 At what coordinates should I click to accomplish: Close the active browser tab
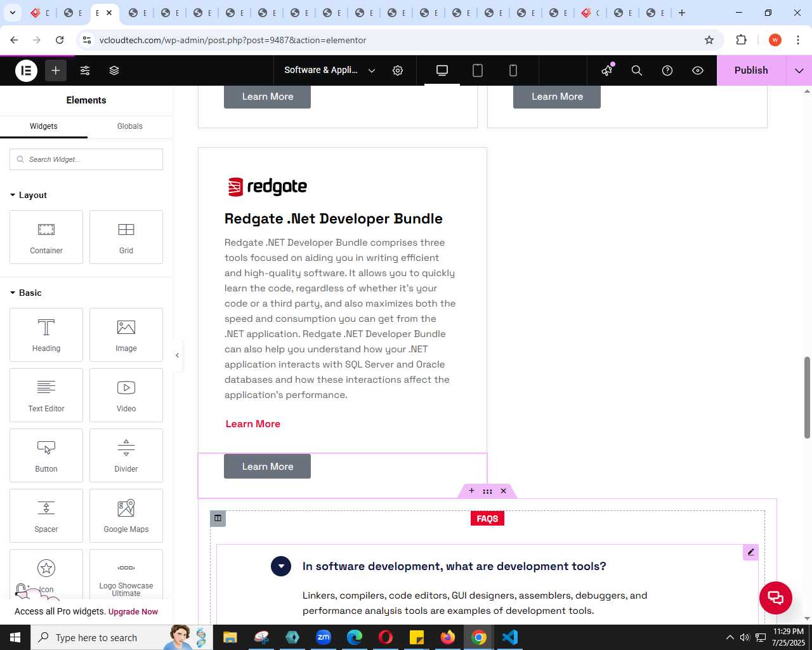click(109, 13)
